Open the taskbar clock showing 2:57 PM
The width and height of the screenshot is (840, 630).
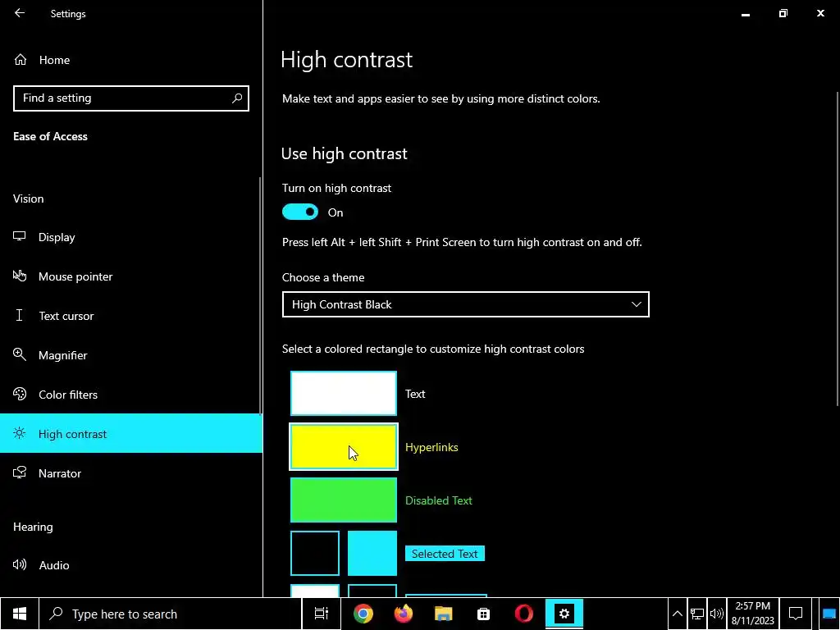click(753, 614)
